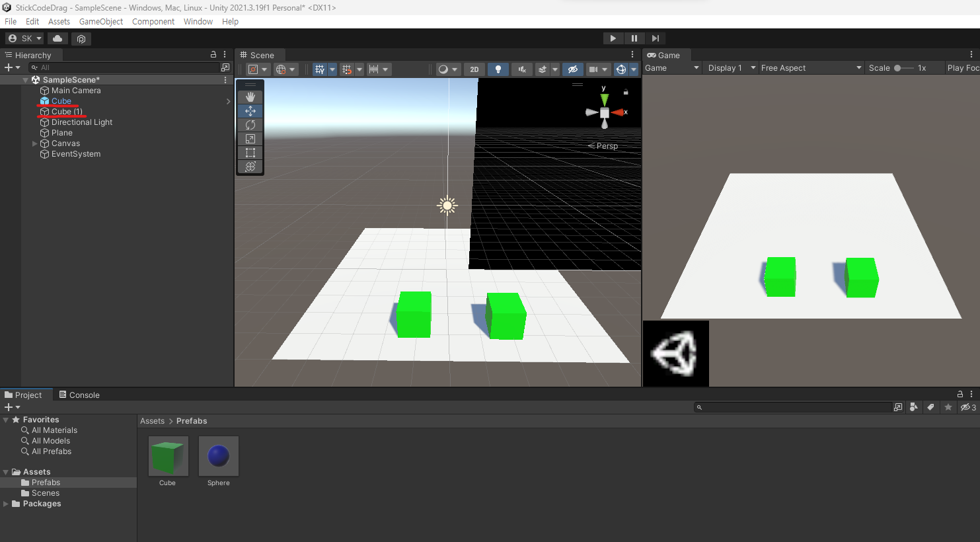980x542 pixels.
Task: Open Unity Cloud services icon
Action: [57, 38]
